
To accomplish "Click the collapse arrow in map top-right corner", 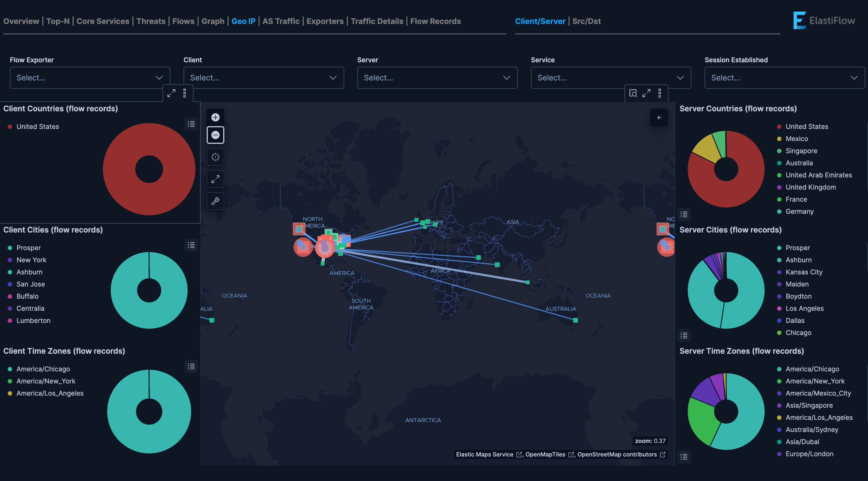I will pyautogui.click(x=659, y=117).
